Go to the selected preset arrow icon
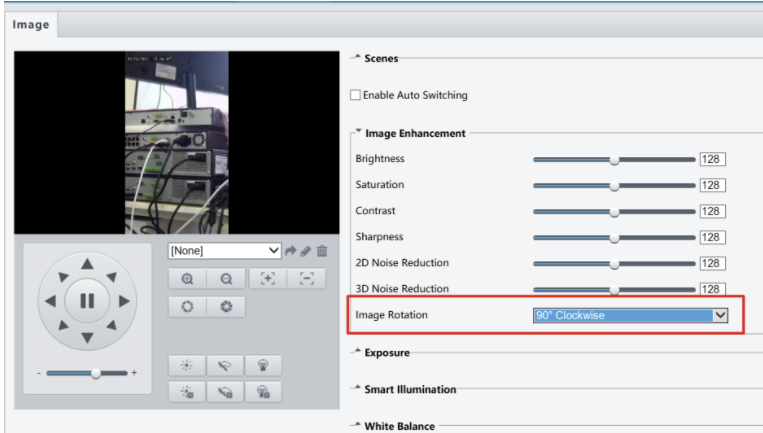 coord(291,251)
